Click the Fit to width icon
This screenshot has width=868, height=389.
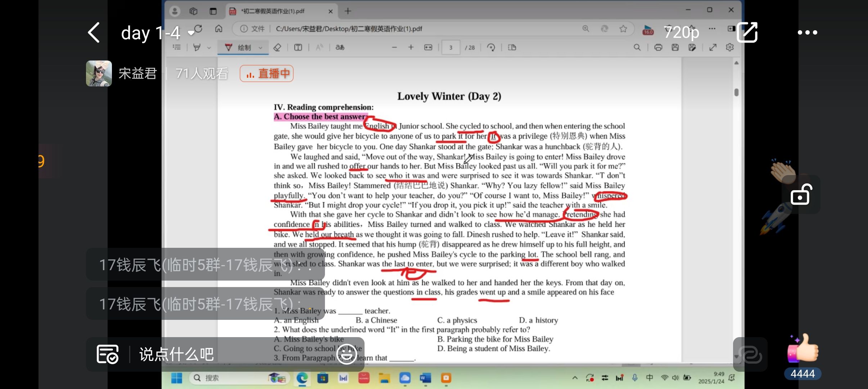tap(428, 48)
